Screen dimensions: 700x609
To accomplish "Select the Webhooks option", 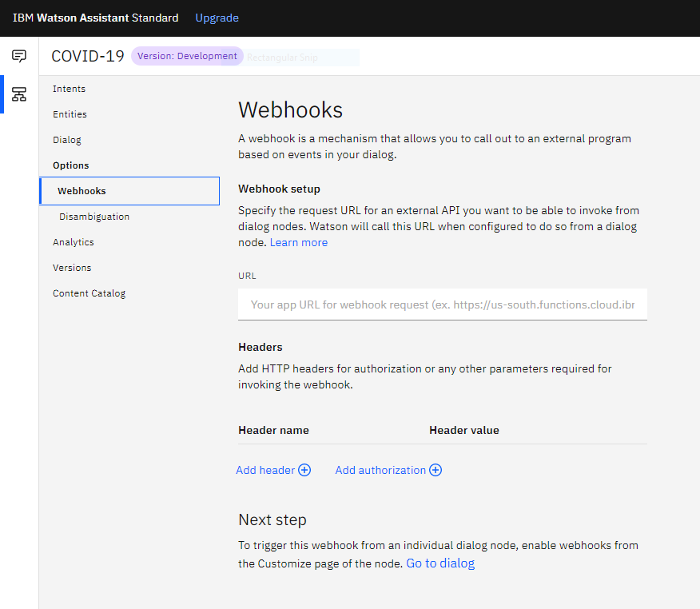I will coord(129,191).
